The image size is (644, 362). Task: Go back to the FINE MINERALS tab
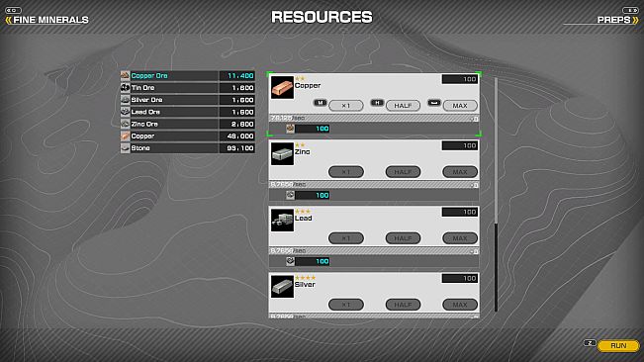tap(46, 20)
